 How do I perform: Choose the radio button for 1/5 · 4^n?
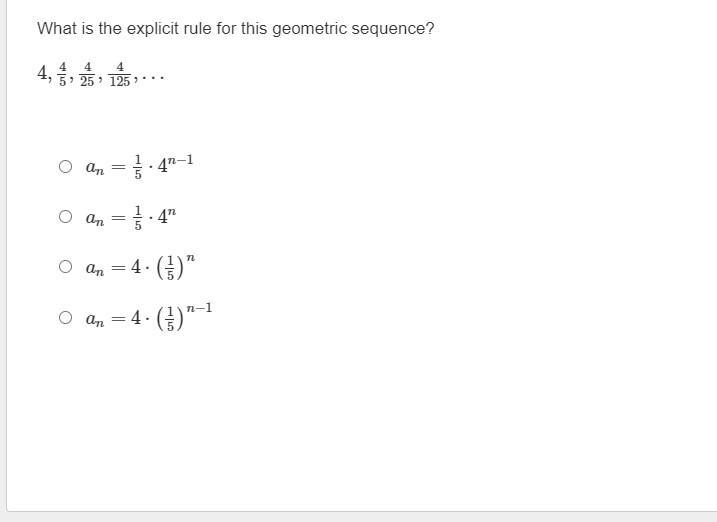[66, 217]
